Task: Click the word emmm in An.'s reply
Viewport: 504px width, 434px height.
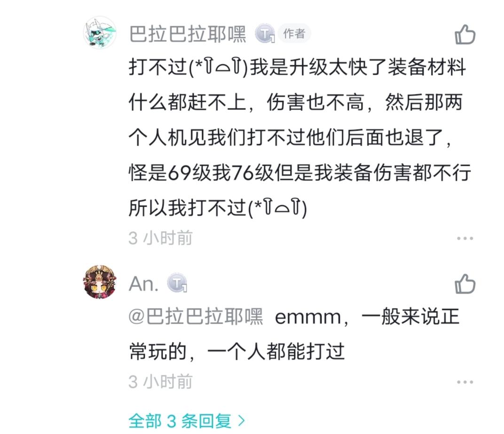Action: point(307,318)
